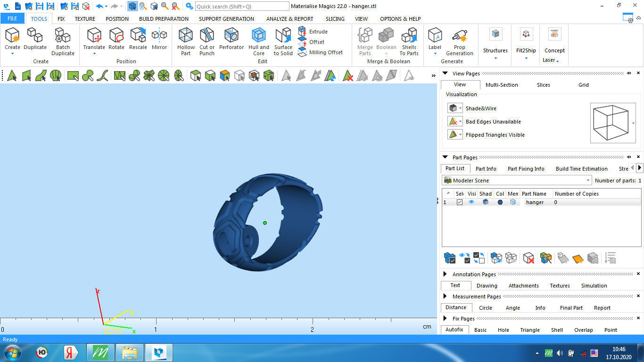Screen dimensions: 644x362
Task: Switch to the Build Time Estimation tab
Action: click(581, 169)
